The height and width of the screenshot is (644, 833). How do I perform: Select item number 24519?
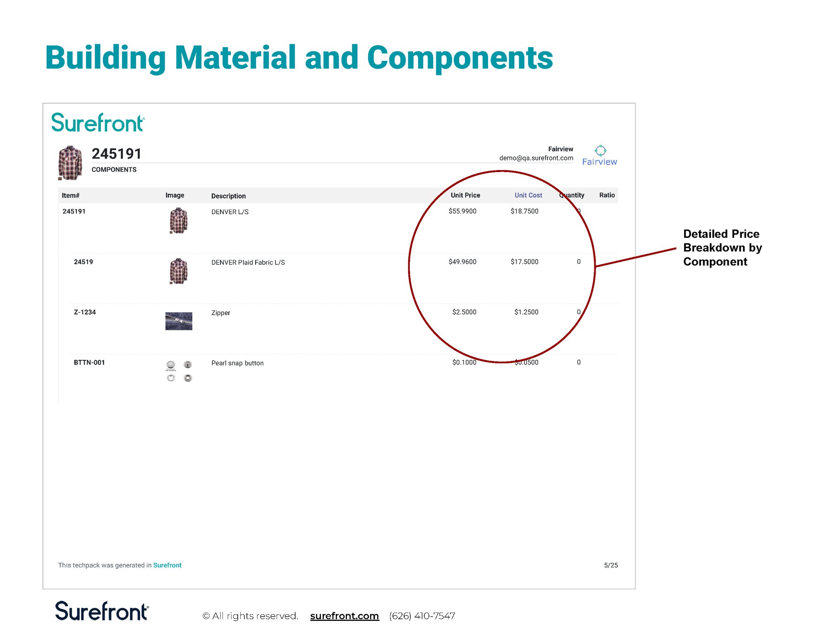click(x=83, y=262)
